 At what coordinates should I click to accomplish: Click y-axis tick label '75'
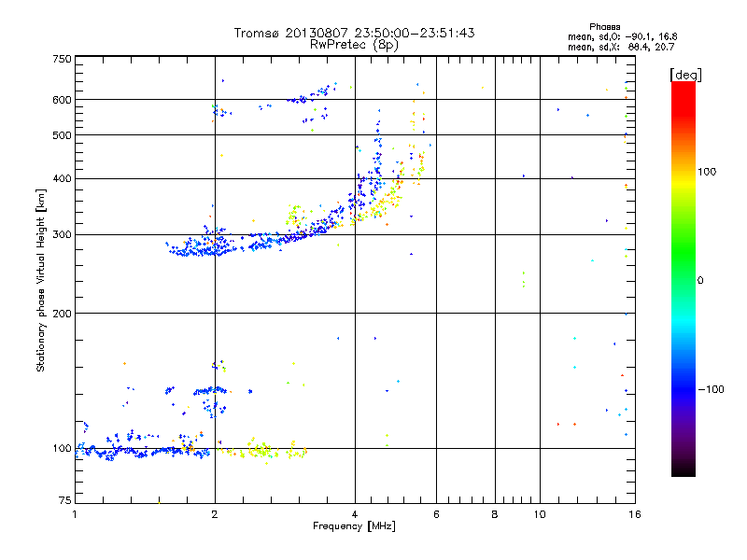(65, 500)
